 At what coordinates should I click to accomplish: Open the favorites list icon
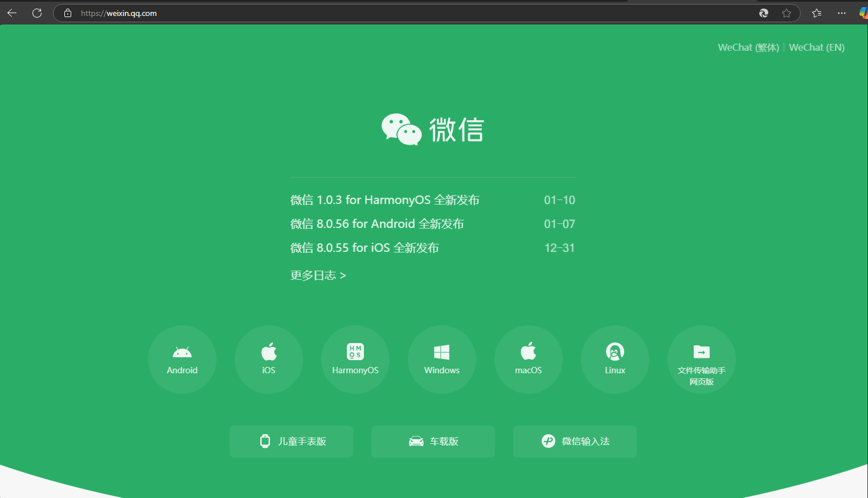click(817, 13)
